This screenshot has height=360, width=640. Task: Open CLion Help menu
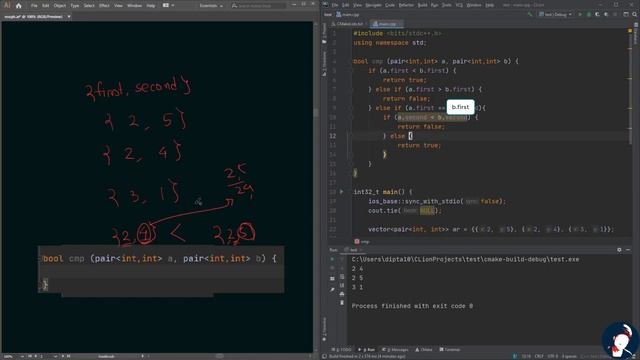click(489, 5)
